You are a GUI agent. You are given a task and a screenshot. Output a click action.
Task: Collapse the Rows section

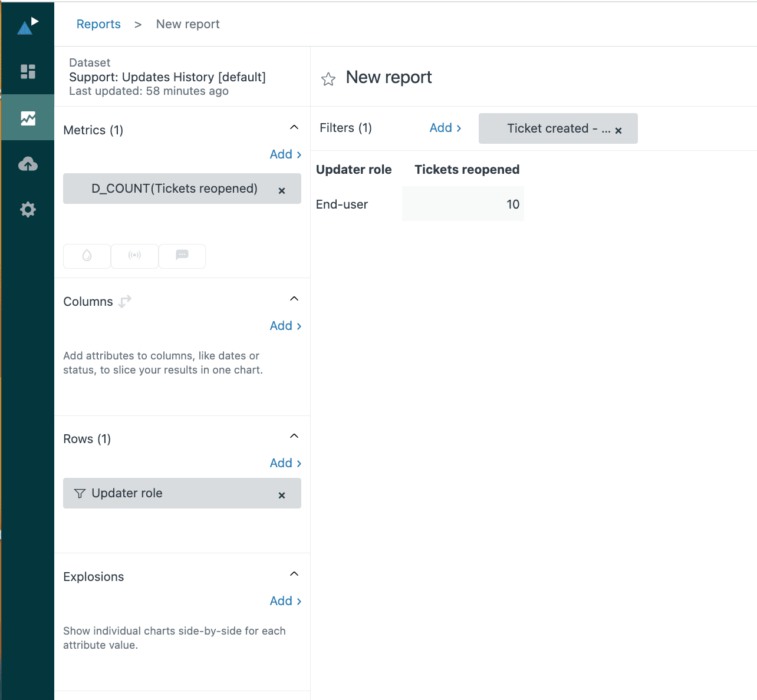pos(294,435)
